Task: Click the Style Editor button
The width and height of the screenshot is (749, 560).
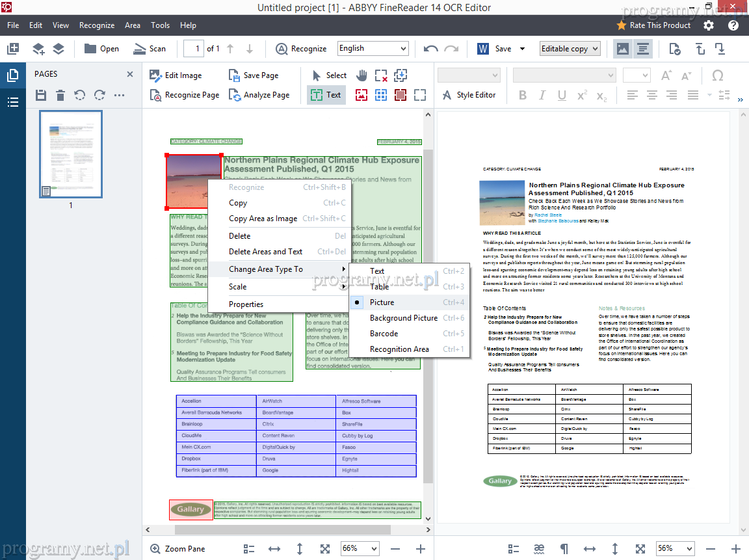Action: (x=469, y=95)
